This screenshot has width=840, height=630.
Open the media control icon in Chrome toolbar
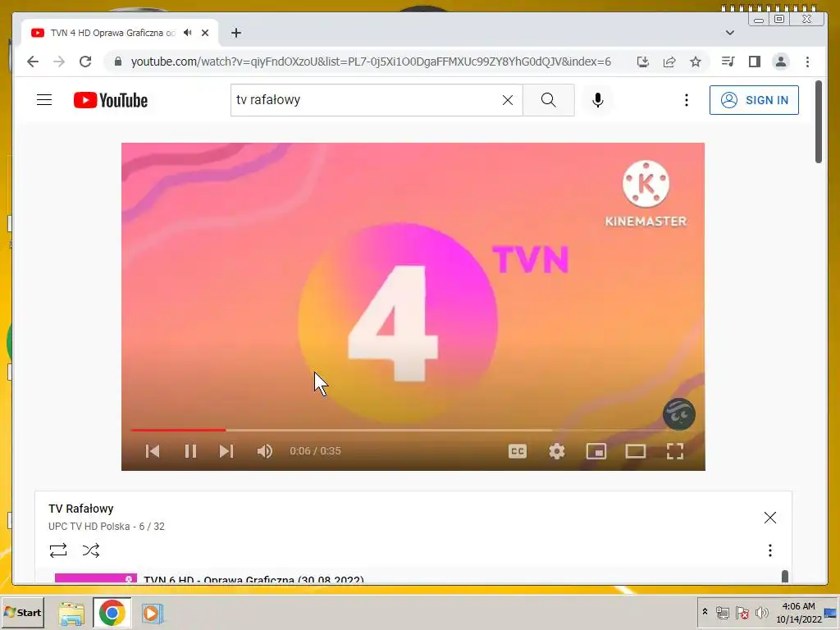[728, 62]
